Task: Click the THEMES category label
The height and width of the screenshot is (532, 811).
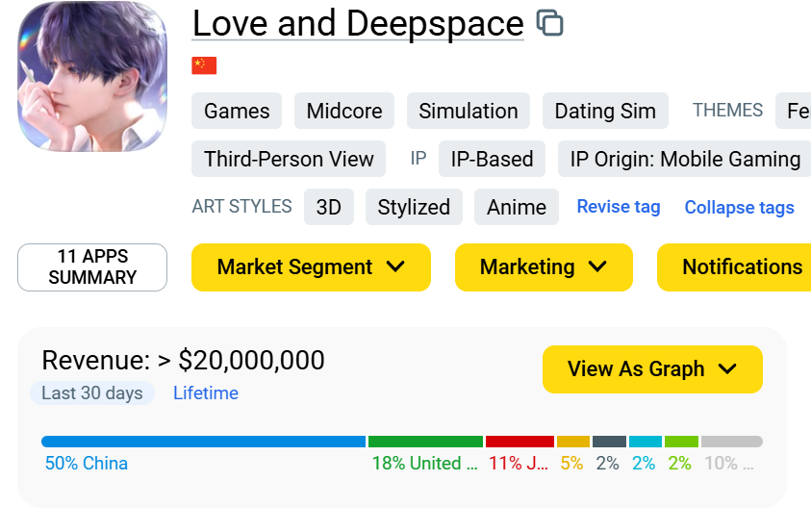Action: [727, 110]
